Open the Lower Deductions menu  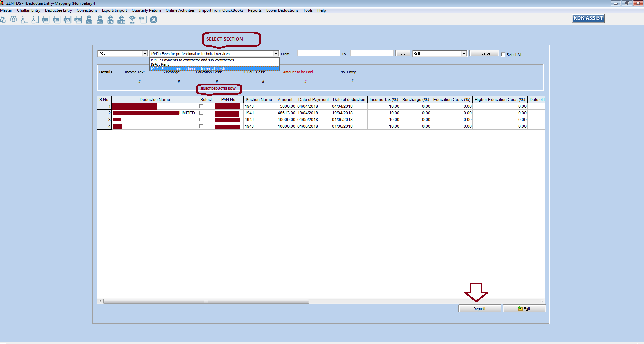click(282, 10)
